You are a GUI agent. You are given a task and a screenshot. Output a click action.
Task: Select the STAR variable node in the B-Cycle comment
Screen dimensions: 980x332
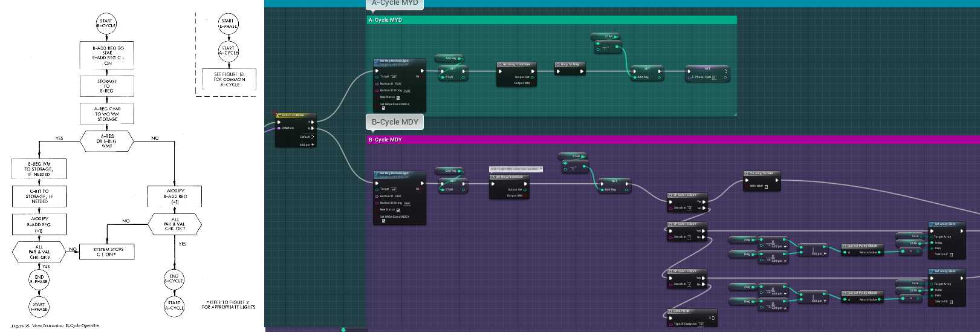572,156
